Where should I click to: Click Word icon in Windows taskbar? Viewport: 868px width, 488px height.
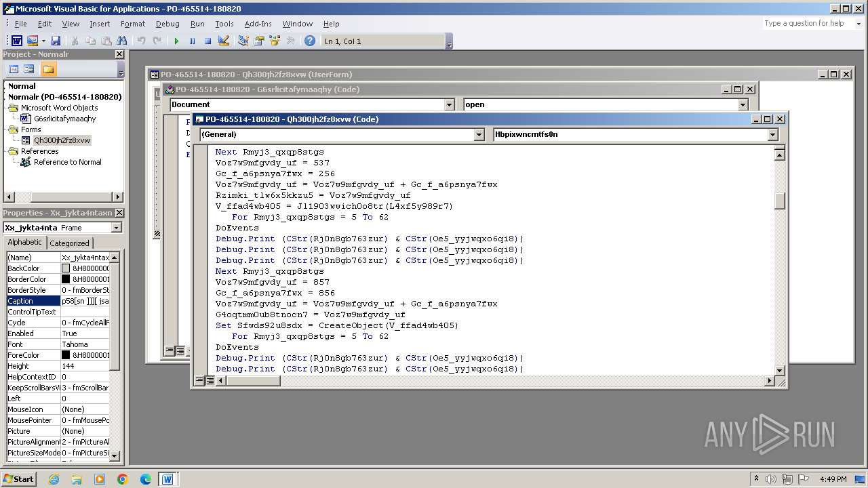pyautogui.click(x=167, y=479)
